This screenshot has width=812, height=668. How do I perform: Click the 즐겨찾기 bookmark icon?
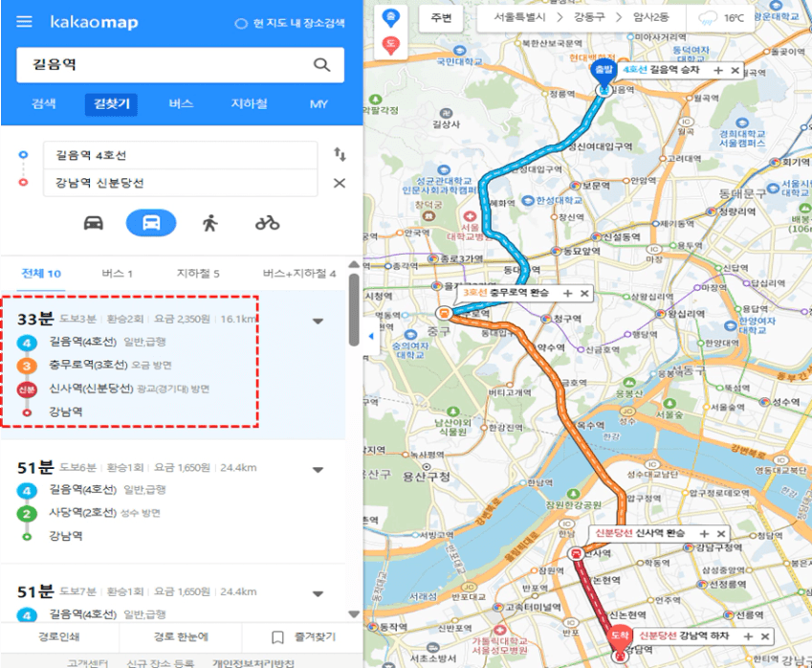tap(277, 637)
